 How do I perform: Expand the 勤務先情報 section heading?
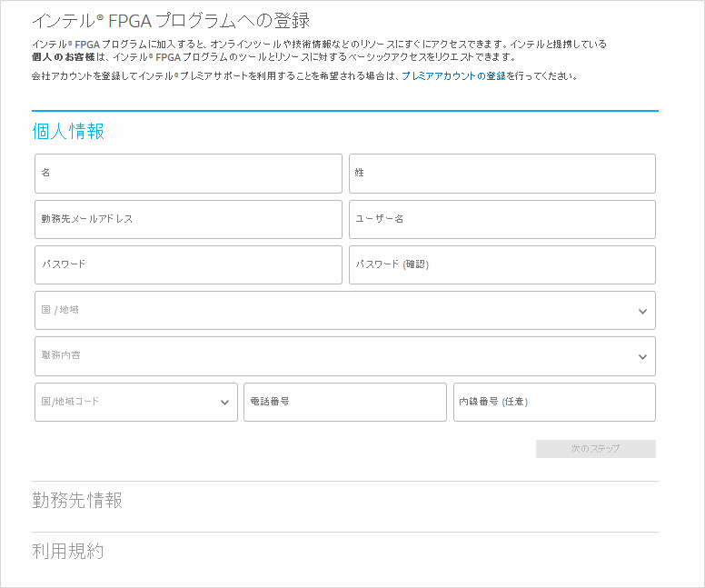tap(77, 500)
